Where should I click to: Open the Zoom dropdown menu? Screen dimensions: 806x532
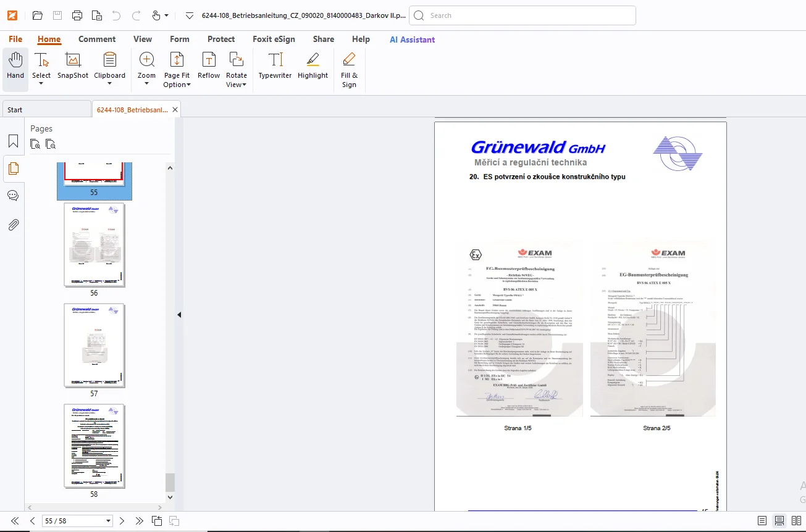(x=146, y=84)
